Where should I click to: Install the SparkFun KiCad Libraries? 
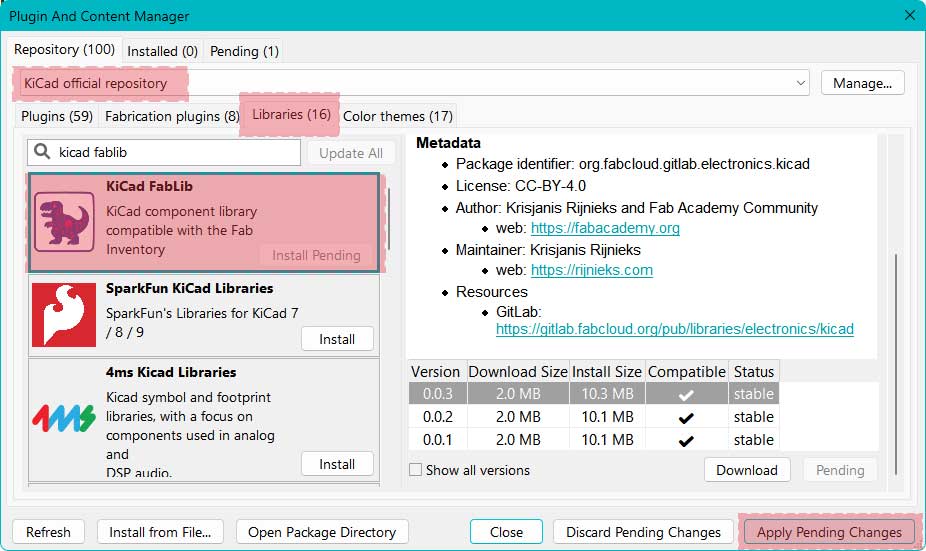[337, 339]
